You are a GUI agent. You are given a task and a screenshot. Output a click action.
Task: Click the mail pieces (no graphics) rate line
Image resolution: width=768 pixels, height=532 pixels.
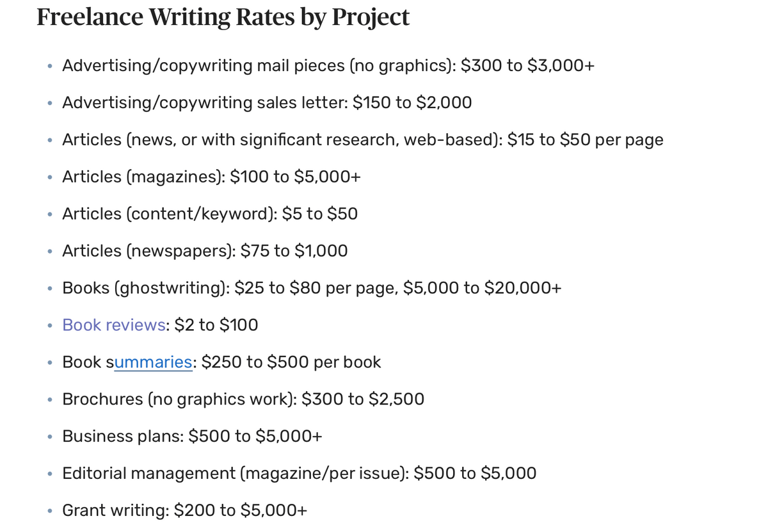(328, 66)
